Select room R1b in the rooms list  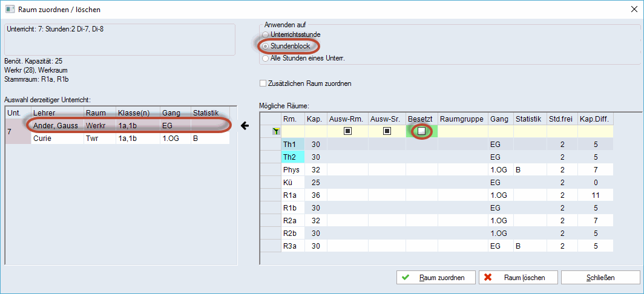tap(292, 207)
